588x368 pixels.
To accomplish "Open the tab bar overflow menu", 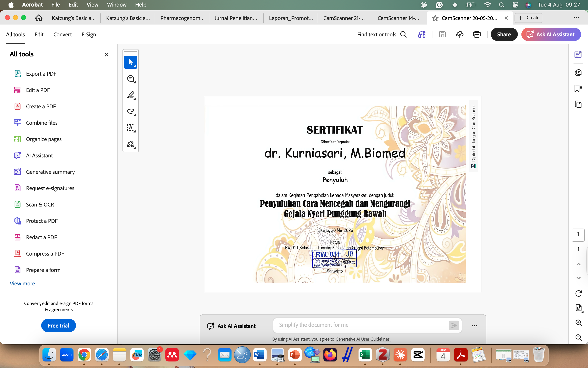I will 577,18.
